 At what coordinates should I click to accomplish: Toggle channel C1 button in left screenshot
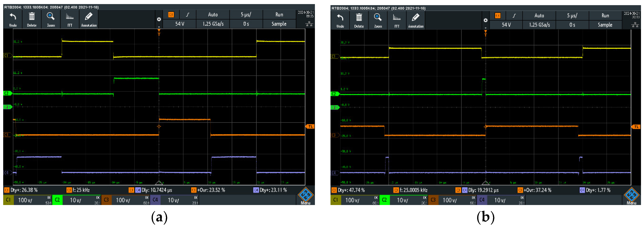click(x=8, y=200)
